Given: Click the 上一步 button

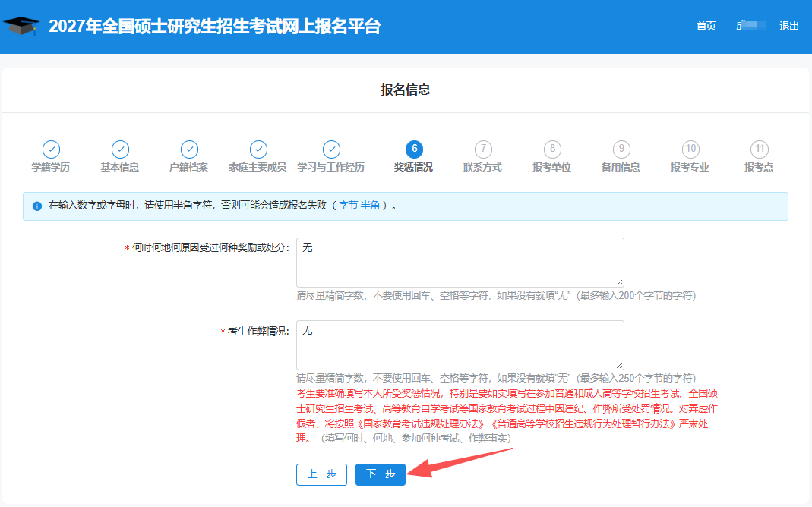Looking at the screenshot, I should click(321, 474).
